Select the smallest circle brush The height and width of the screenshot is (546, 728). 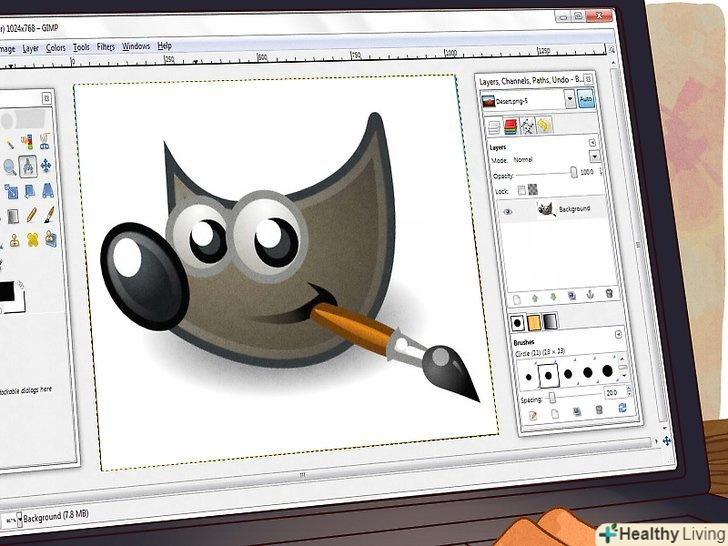coord(529,377)
